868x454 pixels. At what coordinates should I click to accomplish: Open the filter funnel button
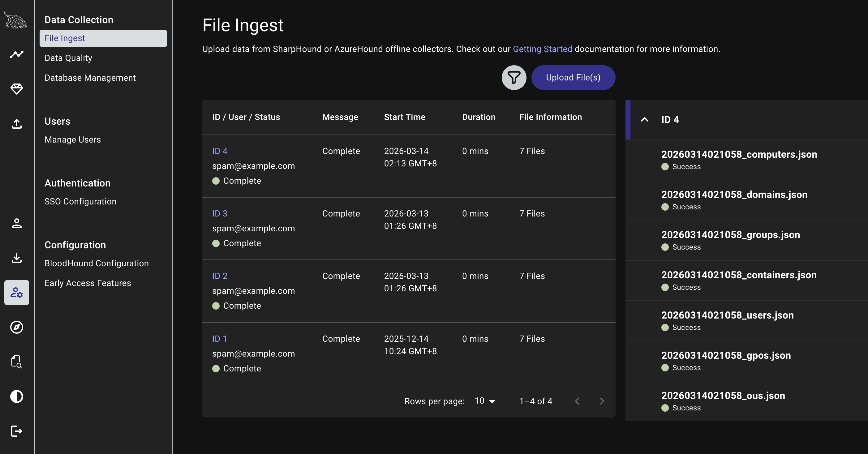(513, 77)
